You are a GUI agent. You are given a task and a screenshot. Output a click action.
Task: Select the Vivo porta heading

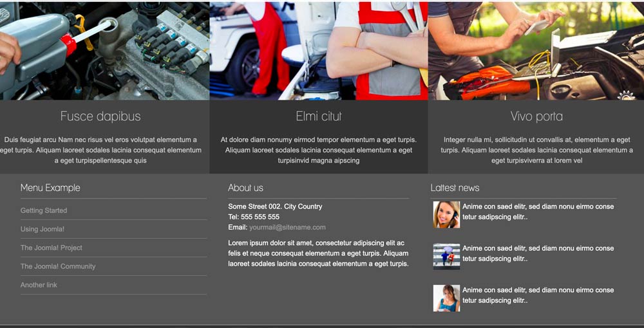pyautogui.click(x=536, y=116)
